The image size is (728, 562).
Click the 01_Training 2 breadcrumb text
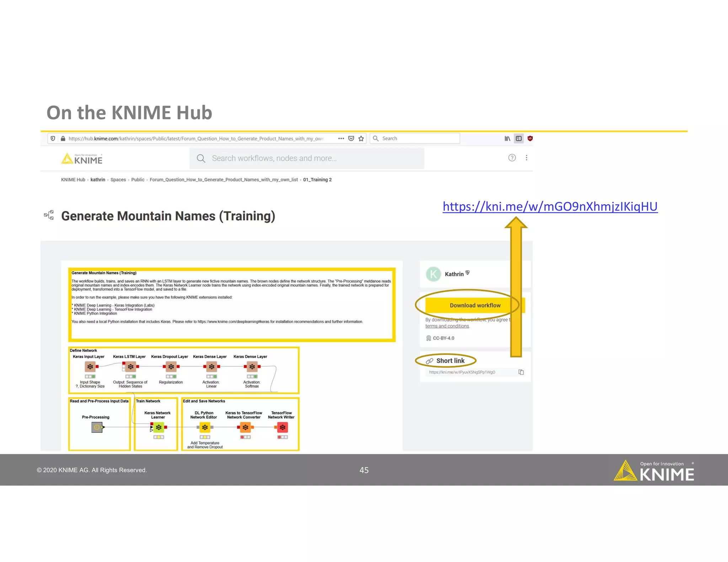317,180
